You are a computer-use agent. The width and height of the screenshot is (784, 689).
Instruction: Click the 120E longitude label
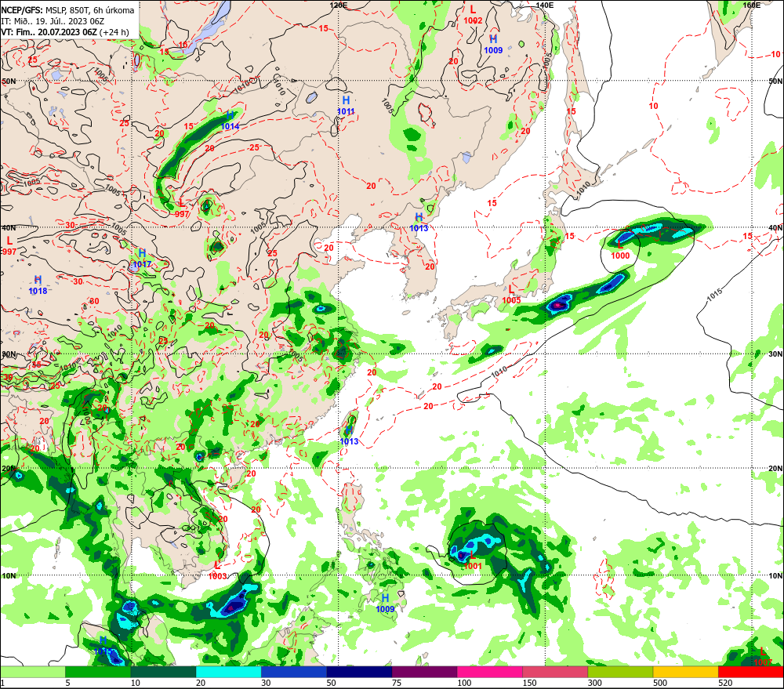(339, 5)
